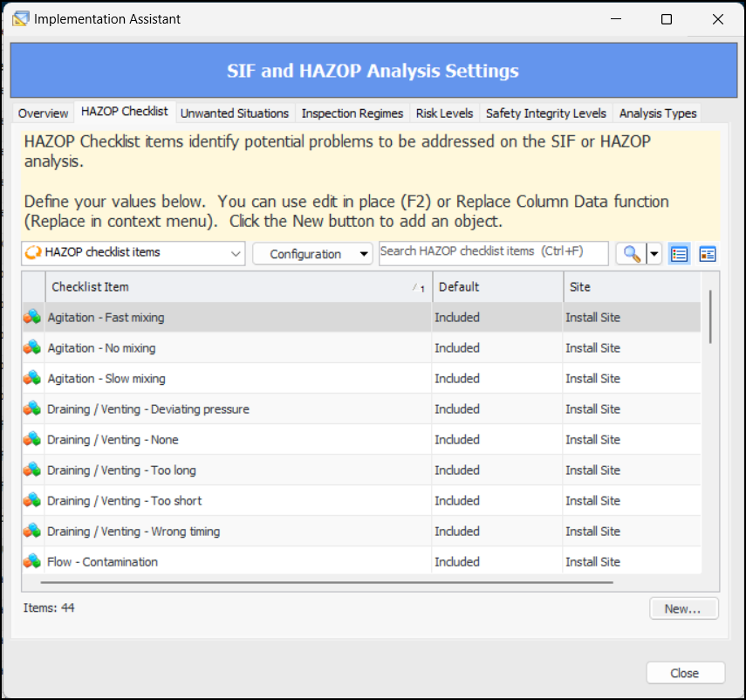Click icon beside Draining / Venting - None

[32, 440]
